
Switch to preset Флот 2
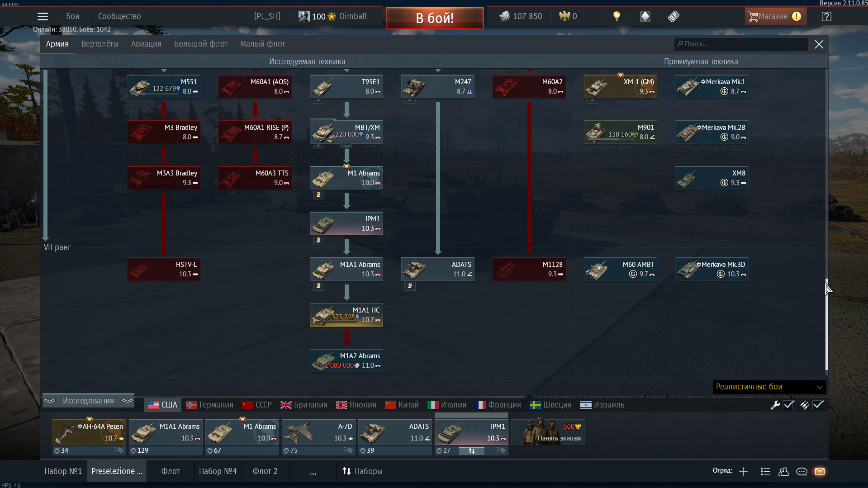click(x=265, y=471)
